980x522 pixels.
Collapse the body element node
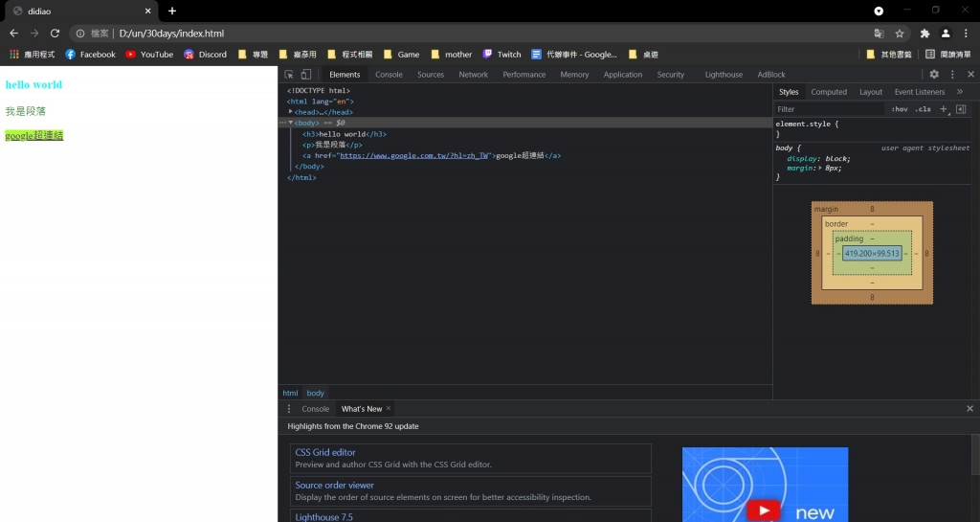[x=291, y=123]
